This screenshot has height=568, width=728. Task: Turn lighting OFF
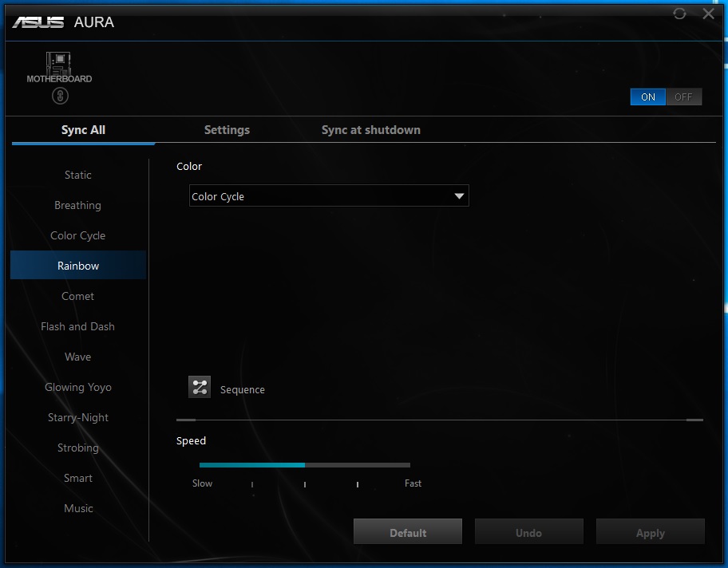(x=683, y=97)
